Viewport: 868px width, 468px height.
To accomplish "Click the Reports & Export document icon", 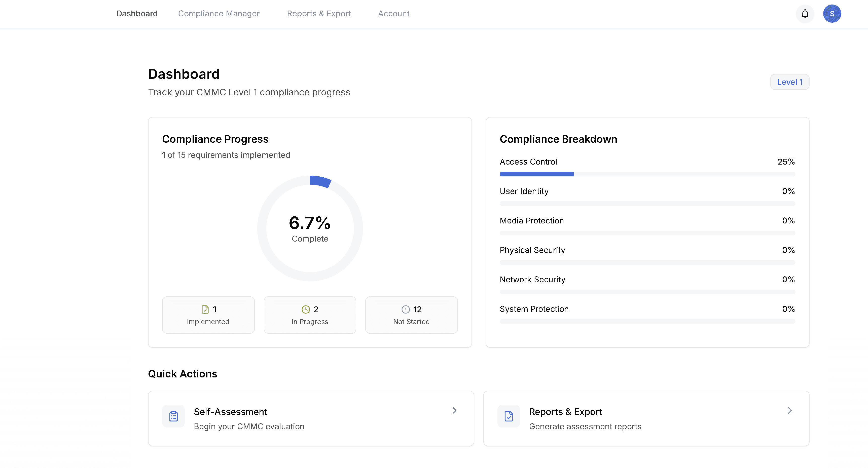I will [x=509, y=416].
